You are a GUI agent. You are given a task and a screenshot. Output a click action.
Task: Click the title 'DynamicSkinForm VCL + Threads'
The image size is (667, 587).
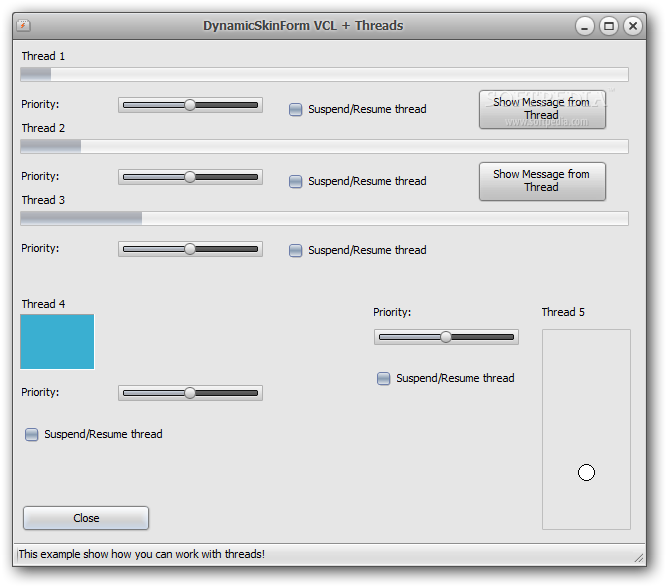pos(303,26)
